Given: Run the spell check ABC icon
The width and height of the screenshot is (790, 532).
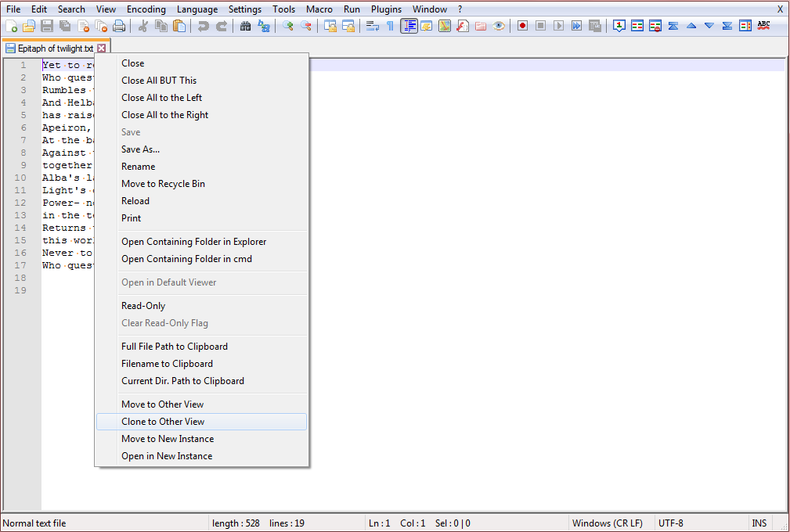Looking at the screenshot, I should pos(763,24).
